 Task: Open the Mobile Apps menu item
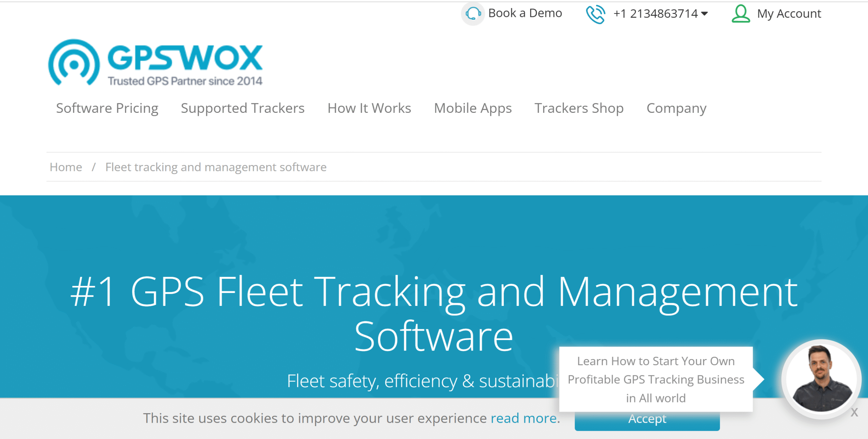tap(473, 108)
